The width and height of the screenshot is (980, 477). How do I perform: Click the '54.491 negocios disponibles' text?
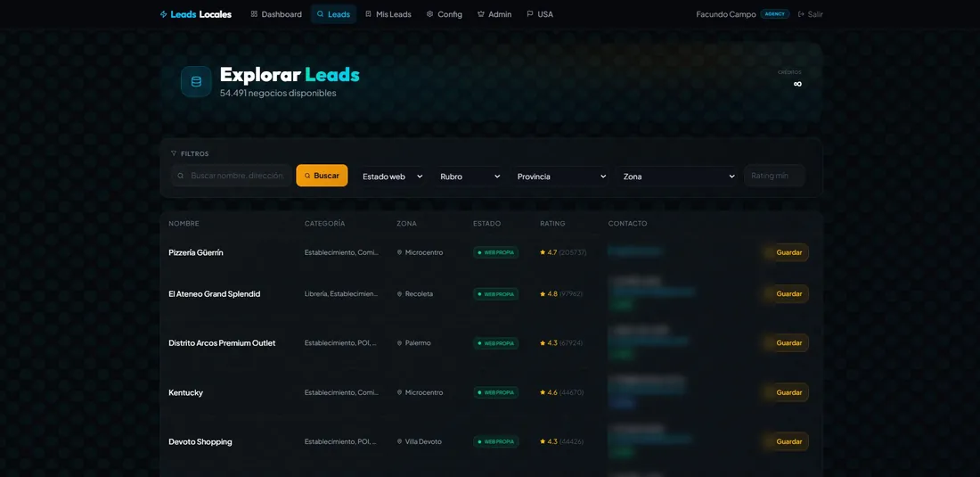pos(278,93)
